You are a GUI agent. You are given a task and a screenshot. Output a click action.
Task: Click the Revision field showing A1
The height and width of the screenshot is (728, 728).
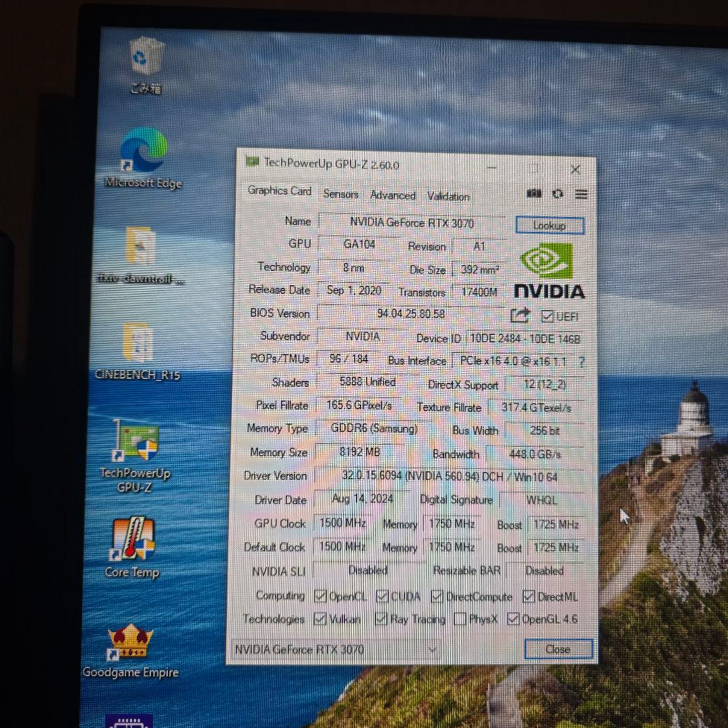(479, 247)
